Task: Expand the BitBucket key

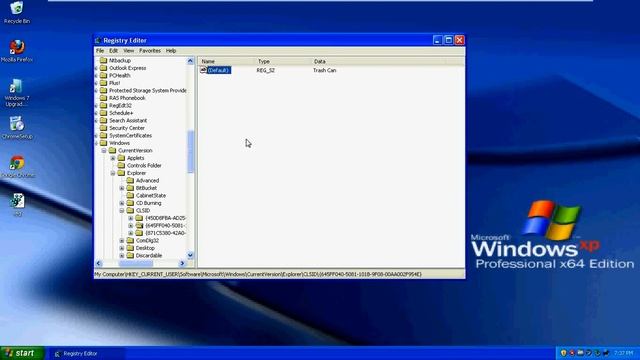Action: 122,188
